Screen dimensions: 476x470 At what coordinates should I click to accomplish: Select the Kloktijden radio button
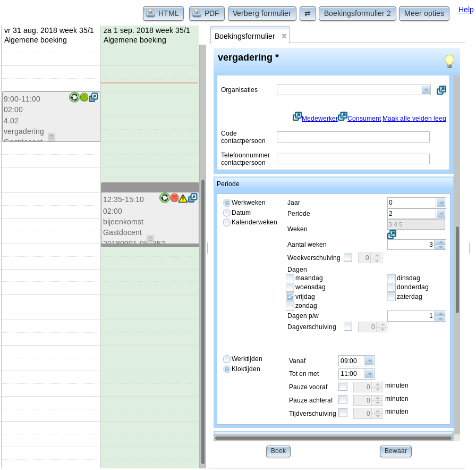tap(227, 369)
